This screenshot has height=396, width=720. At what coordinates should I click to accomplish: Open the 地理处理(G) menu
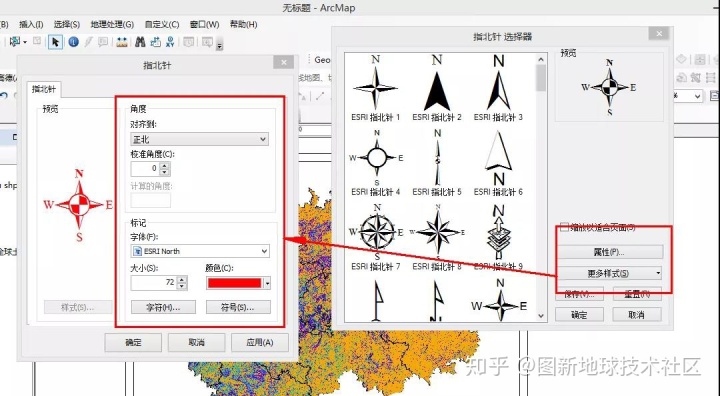(112, 24)
